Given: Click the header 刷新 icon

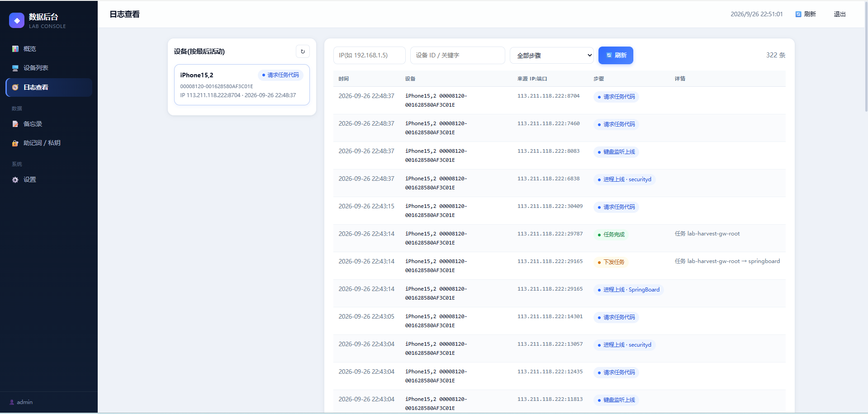Looking at the screenshot, I should [798, 14].
